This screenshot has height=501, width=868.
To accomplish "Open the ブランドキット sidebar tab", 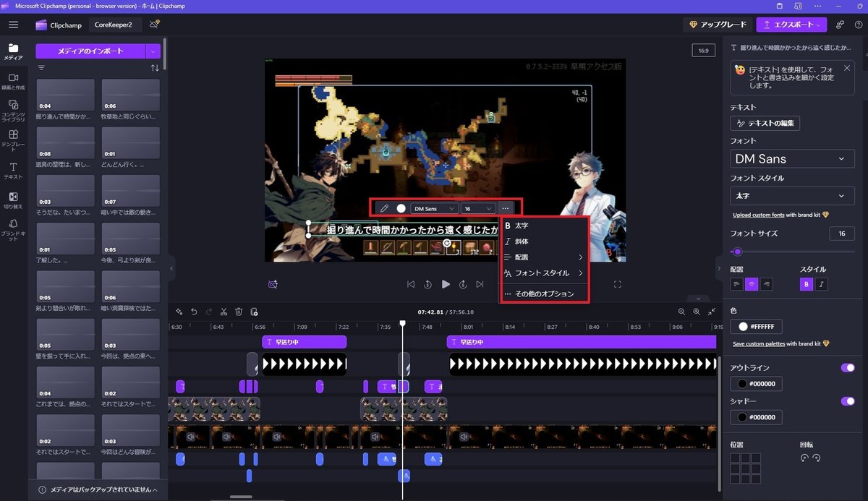I will 13,230.
